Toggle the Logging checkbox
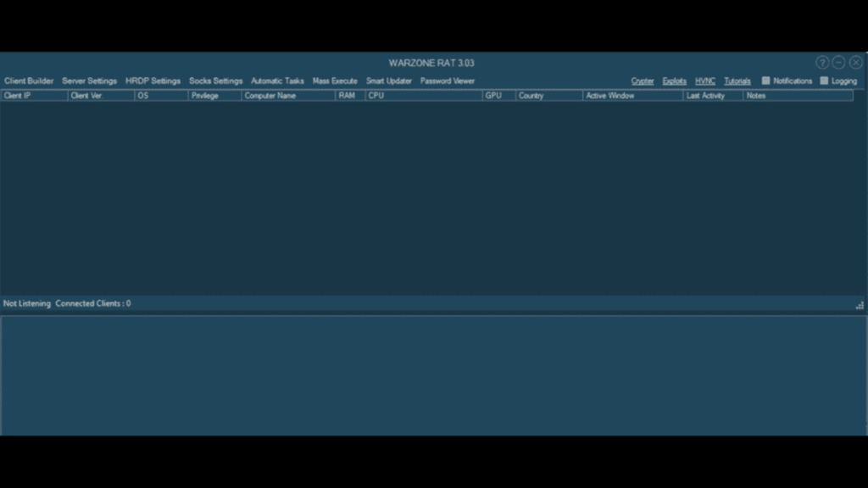This screenshot has height=488, width=868. (824, 80)
